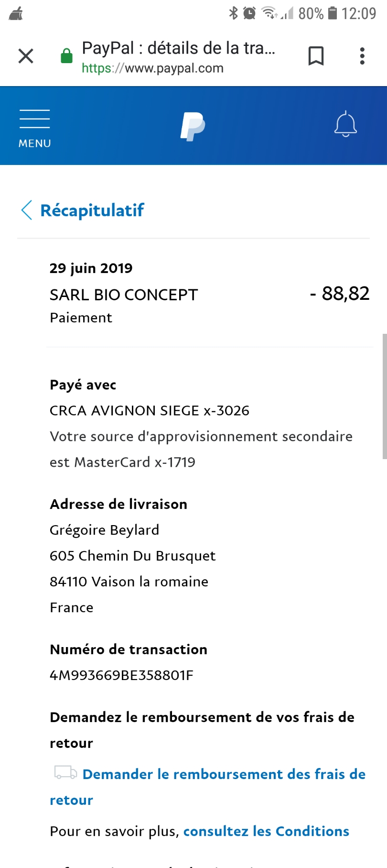This screenshot has width=387, height=868.
Task: Click the return shipping truck icon
Action: (x=65, y=772)
